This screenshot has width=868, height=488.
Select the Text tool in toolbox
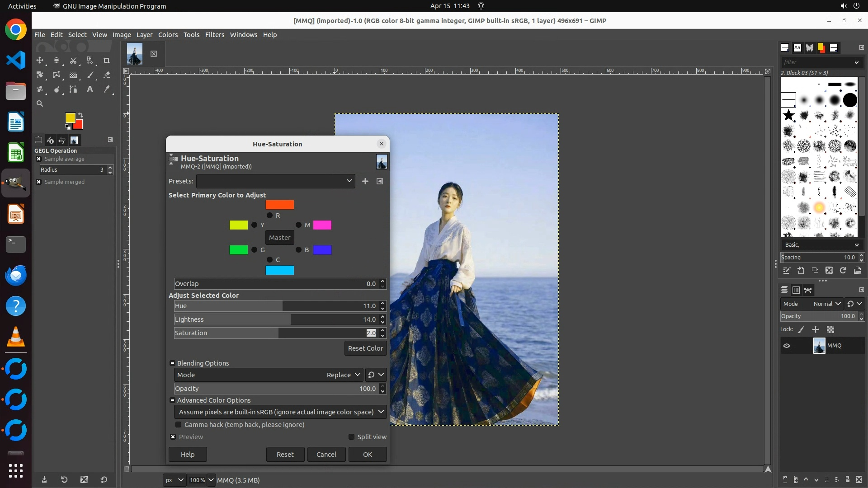(x=90, y=89)
